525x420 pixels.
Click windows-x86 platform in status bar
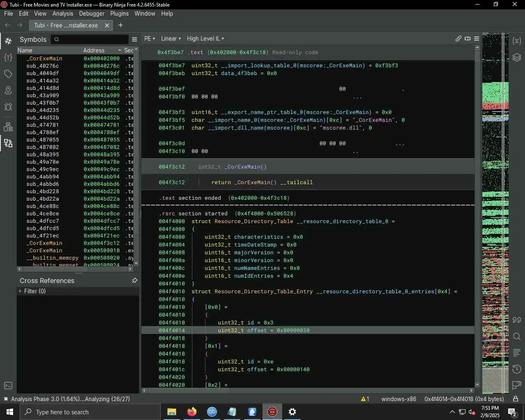click(x=399, y=399)
